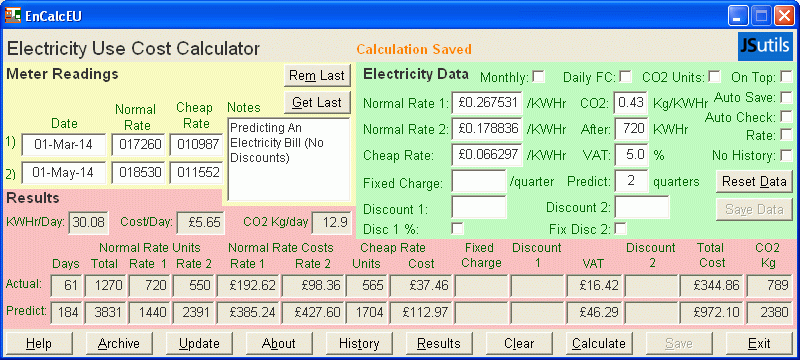Edit the Predict quarters field
This screenshot has width=800, height=360.
tap(631, 182)
